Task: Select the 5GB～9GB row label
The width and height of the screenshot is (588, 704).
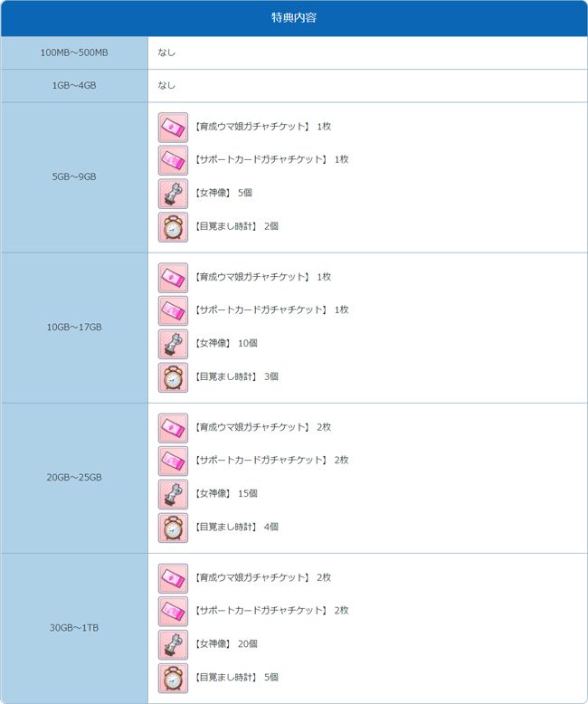Action: click(x=74, y=176)
